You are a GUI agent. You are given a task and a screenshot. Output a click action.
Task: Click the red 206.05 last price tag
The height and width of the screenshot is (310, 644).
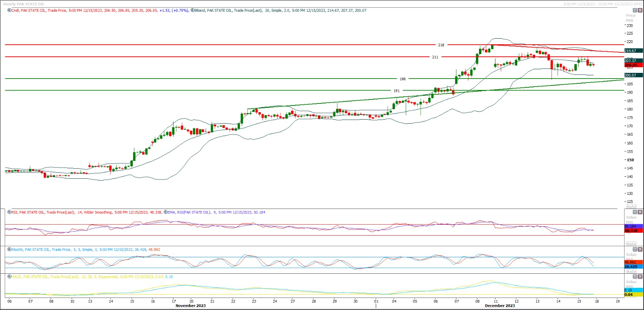click(634, 65)
